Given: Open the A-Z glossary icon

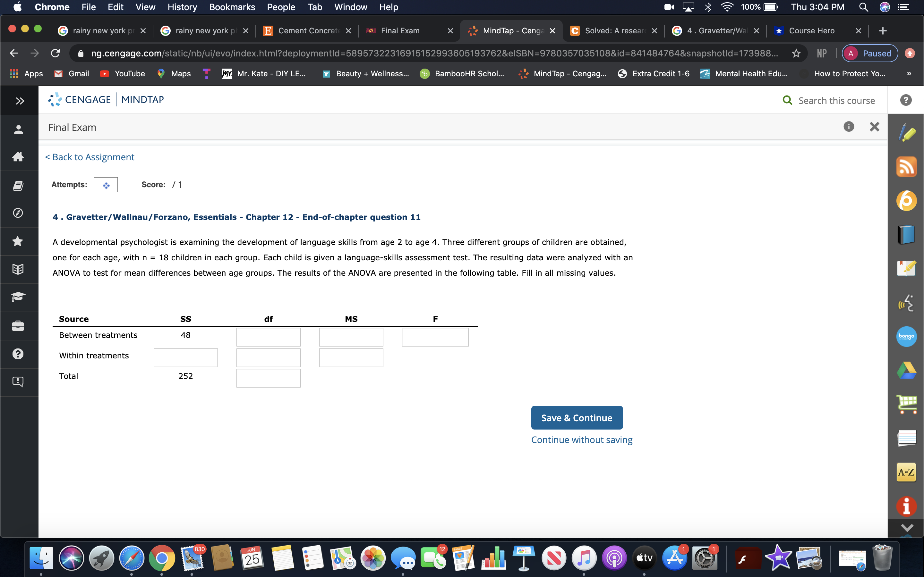Looking at the screenshot, I should (906, 472).
